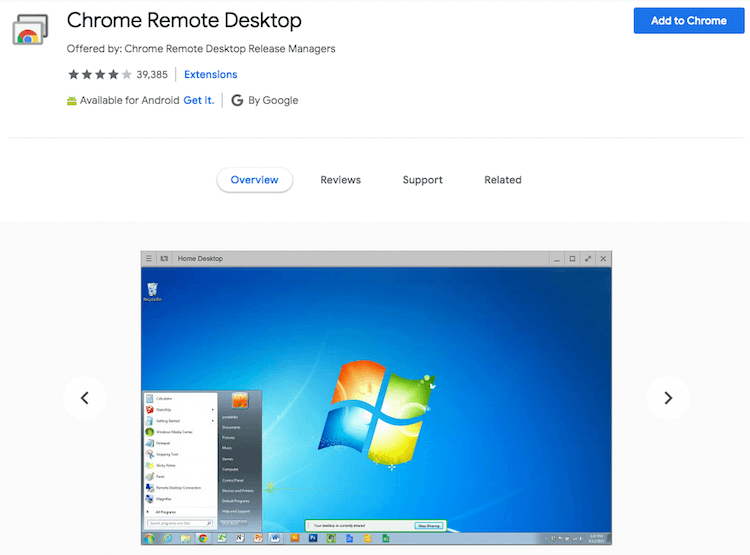Click Start menu search programs field
Image resolution: width=750 pixels, height=555 pixels.
[180, 523]
